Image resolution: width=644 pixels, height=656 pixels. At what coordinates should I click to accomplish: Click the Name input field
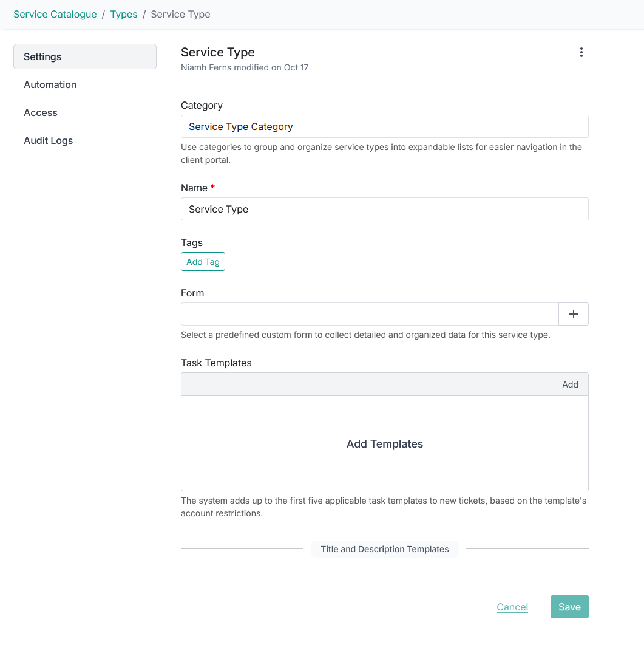(x=384, y=209)
